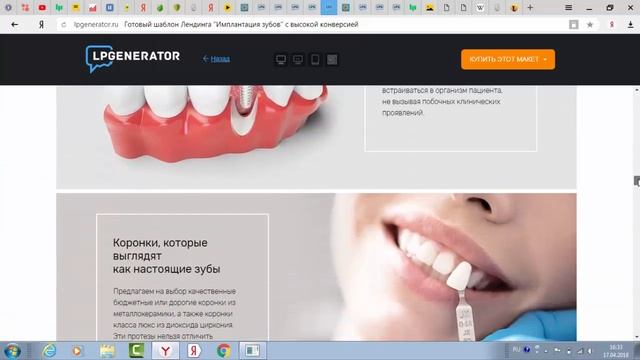Open Google Chrome from taskbar
The width and height of the screenshot is (640, 360).
[x=223, y=351]
